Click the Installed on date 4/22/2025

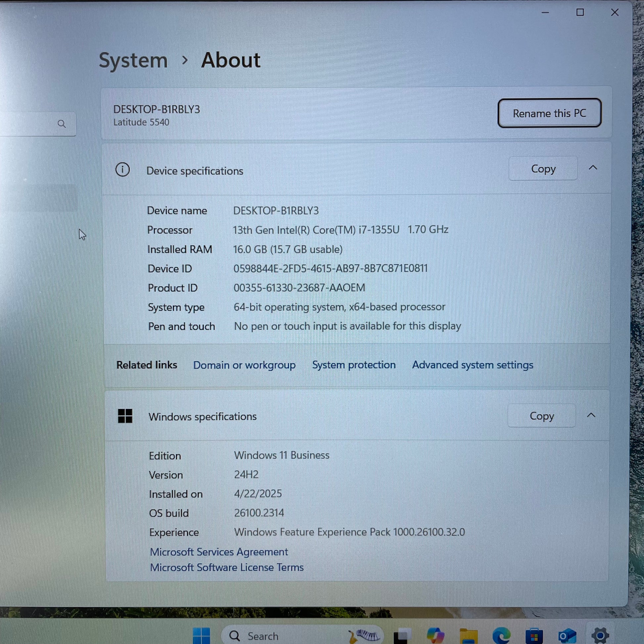258,494
